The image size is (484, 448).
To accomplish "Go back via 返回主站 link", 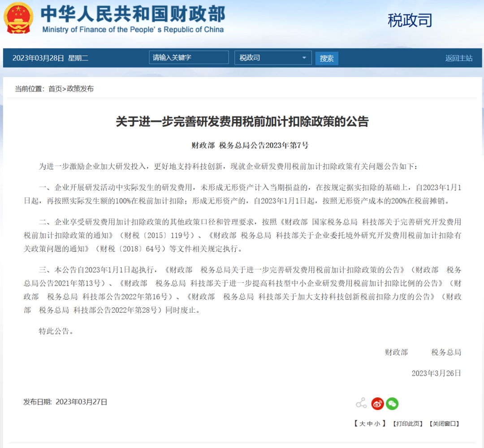I will point(459,58).
